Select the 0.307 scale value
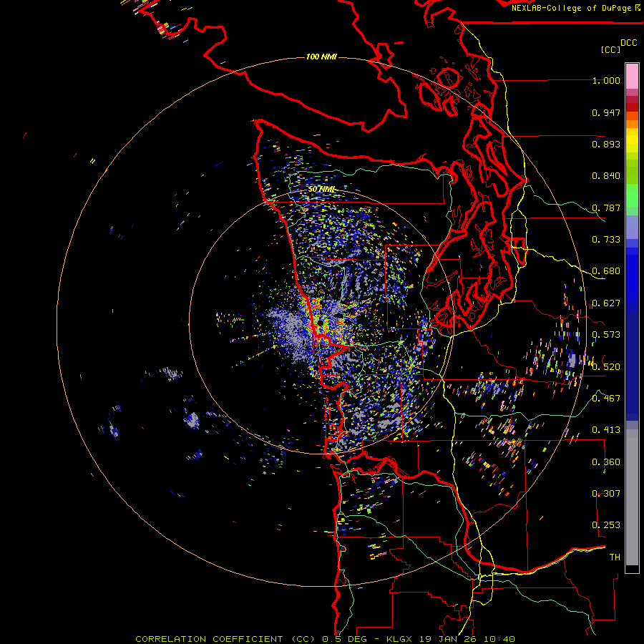The image size is (644, 644). click(606, 494)
